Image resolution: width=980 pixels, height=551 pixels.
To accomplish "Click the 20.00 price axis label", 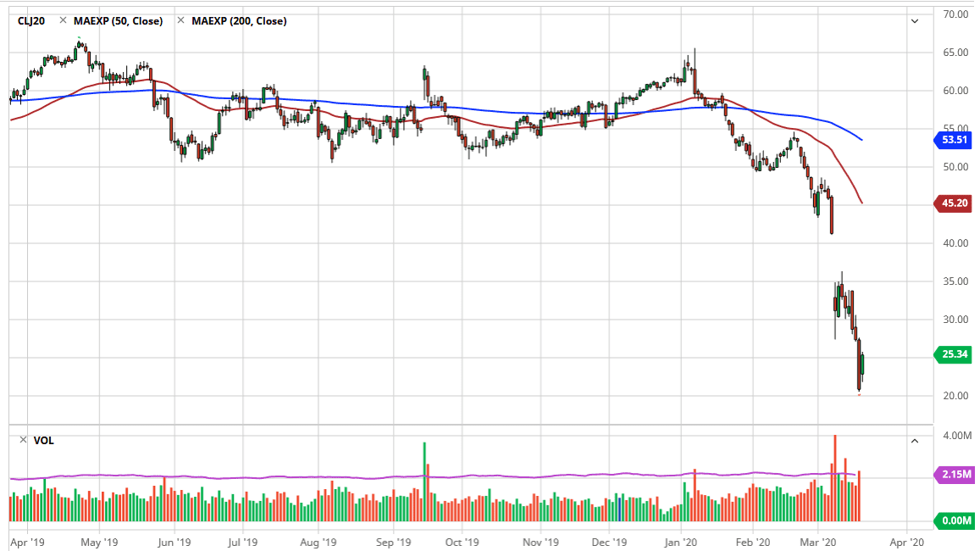I will click(x=955, y=396).
